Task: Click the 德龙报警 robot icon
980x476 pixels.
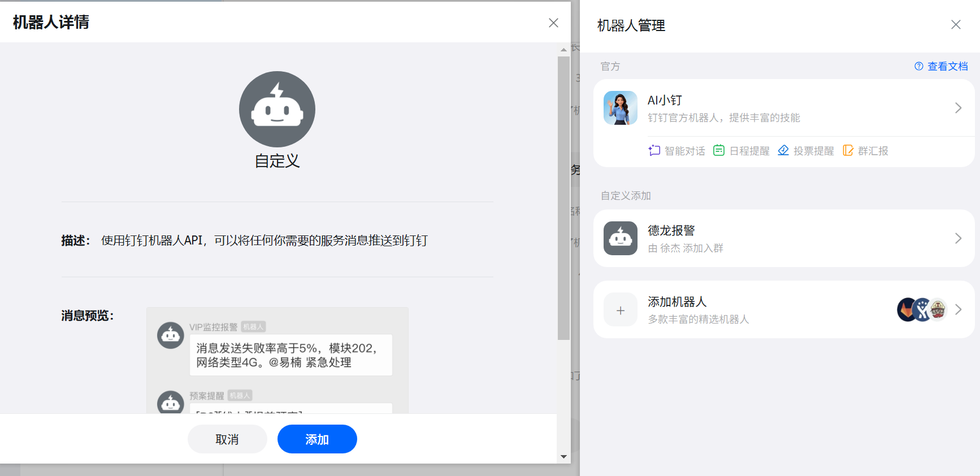Action: (621, 238)
